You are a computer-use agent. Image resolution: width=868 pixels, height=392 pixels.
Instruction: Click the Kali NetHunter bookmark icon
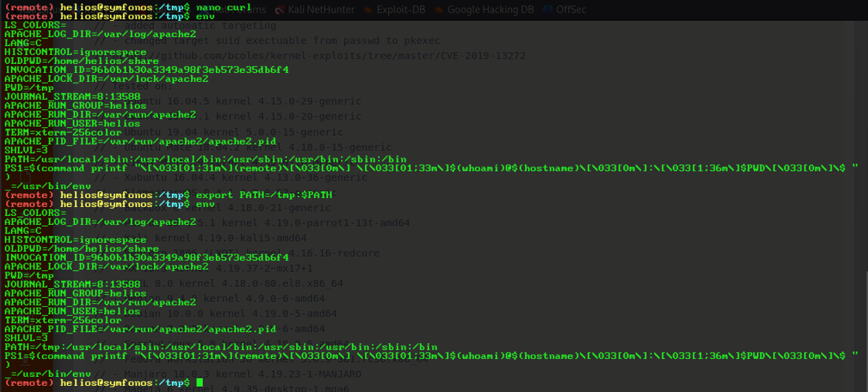[280, 10]
